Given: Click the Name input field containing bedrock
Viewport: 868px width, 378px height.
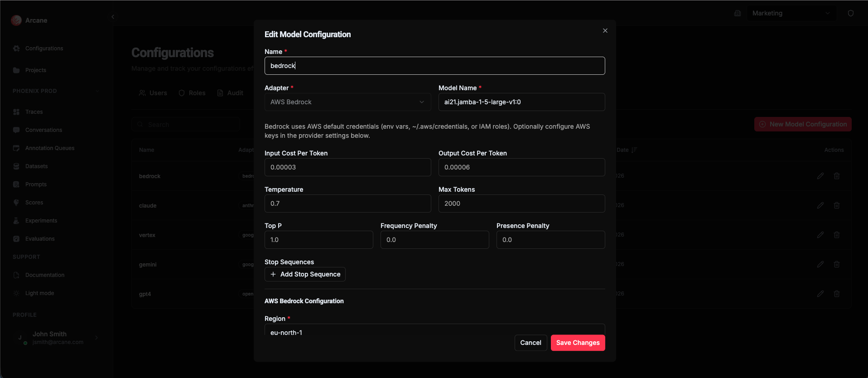Looking at the screenshot, I should (x=434, y=66).
